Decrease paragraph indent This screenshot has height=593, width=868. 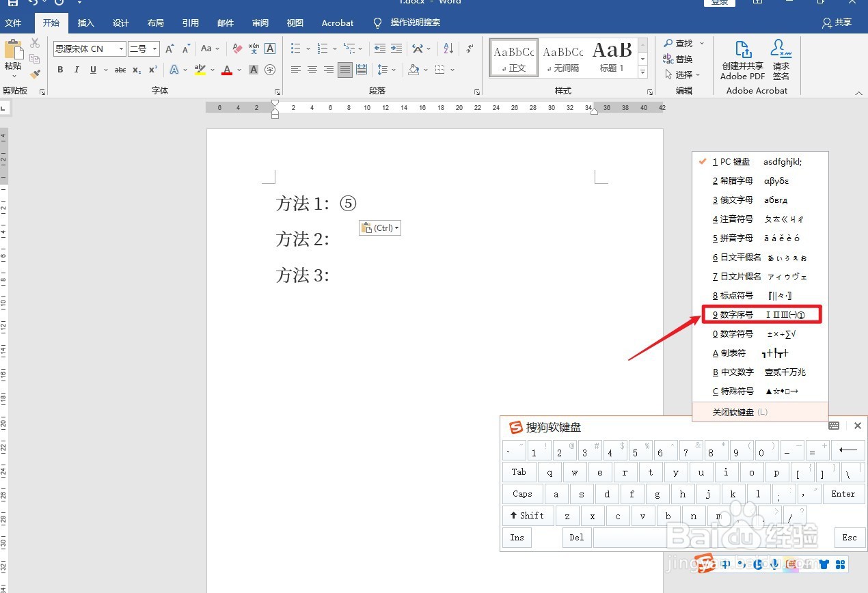(379, 49)
